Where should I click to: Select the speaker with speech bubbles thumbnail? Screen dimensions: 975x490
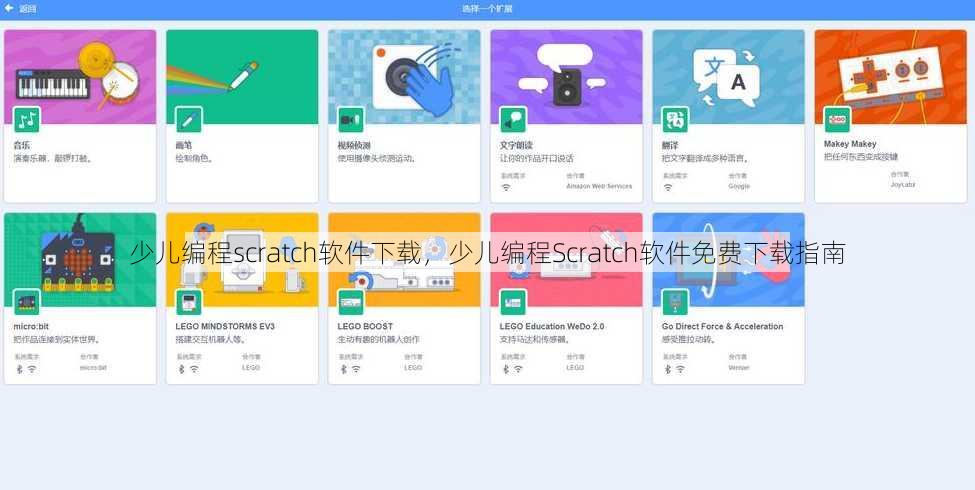click(x=566, y=76)
